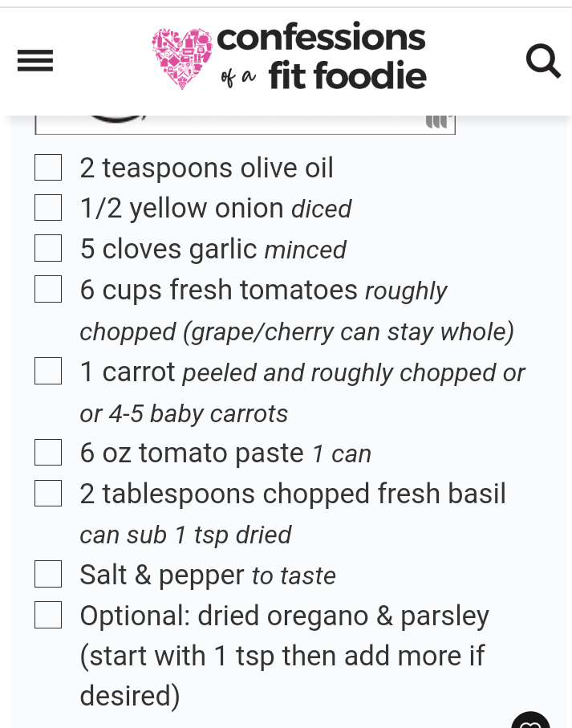This screenshot has height=728, width=572.
Task: Check the 6 cups fresh tomatoes box
Action: [x=48, y=290]
